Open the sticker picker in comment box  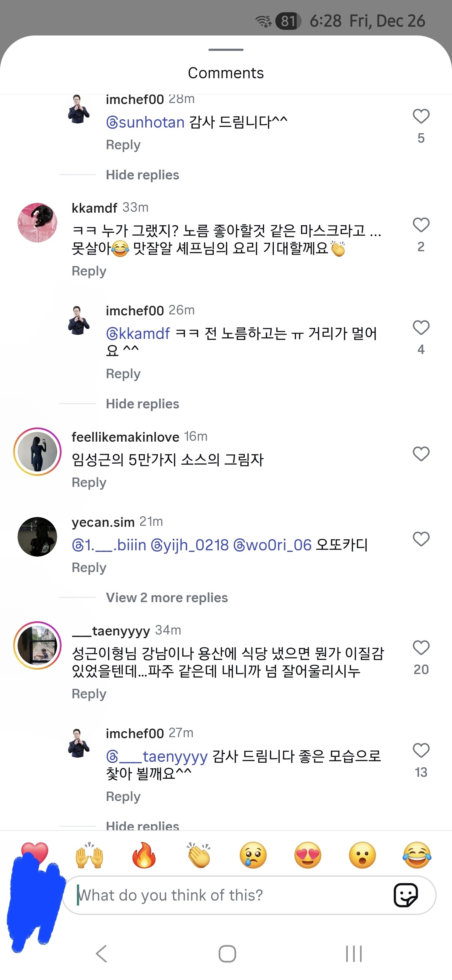click(x=406, y=895)
